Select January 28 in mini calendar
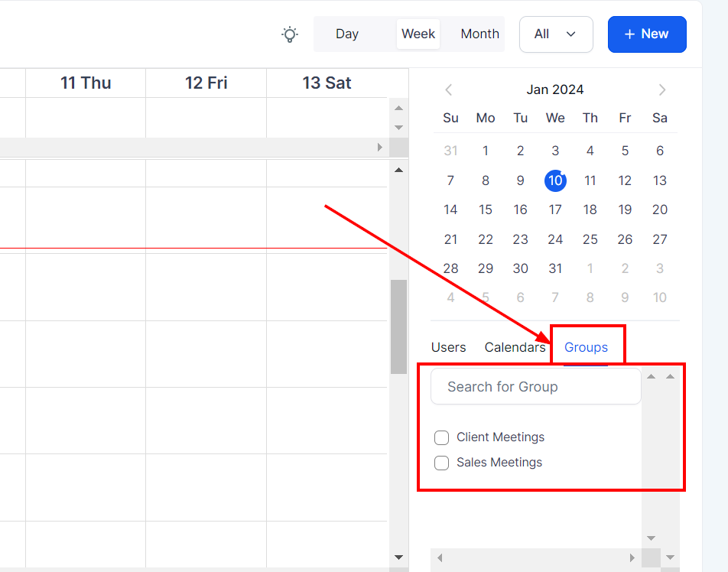Image resolution: width=728 pixels, height=572 pixels. [x=450, y=269]
